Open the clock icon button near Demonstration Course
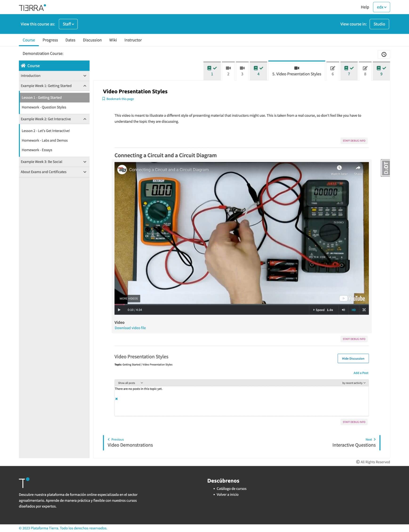The height and width of the screenshot is (532, 409). tap(384, 54)
